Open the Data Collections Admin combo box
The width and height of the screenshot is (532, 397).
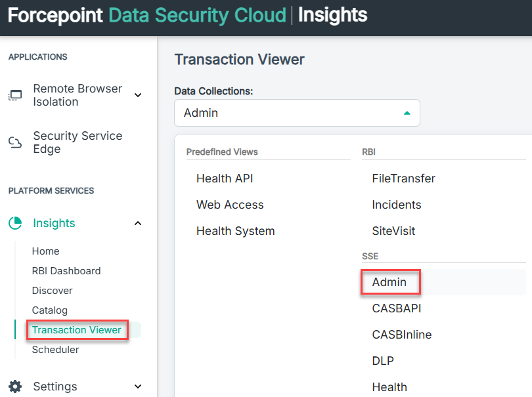coord(297,113)
